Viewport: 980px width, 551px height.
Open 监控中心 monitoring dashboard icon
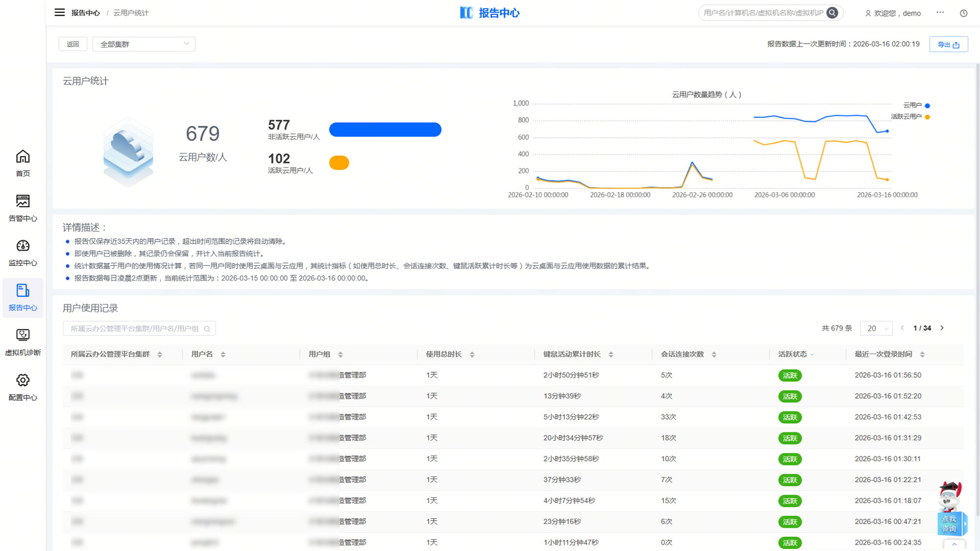point(23,246)
